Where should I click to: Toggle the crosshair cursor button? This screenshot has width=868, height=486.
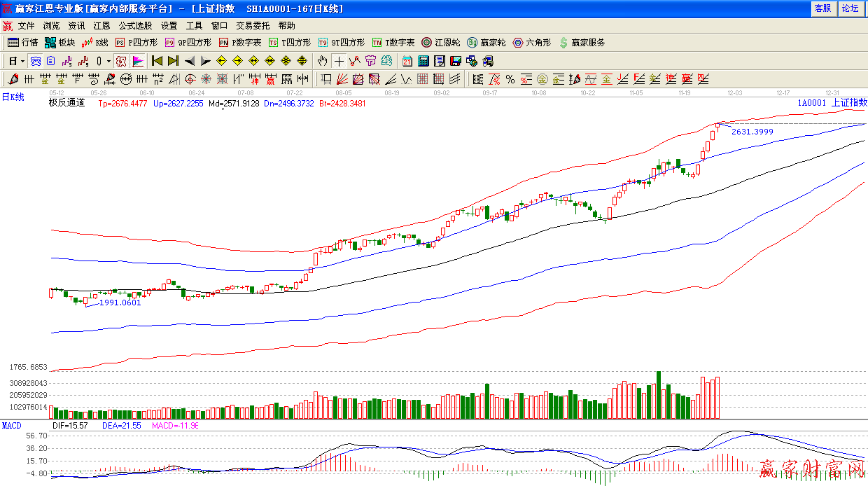click(x=339, y=61)
